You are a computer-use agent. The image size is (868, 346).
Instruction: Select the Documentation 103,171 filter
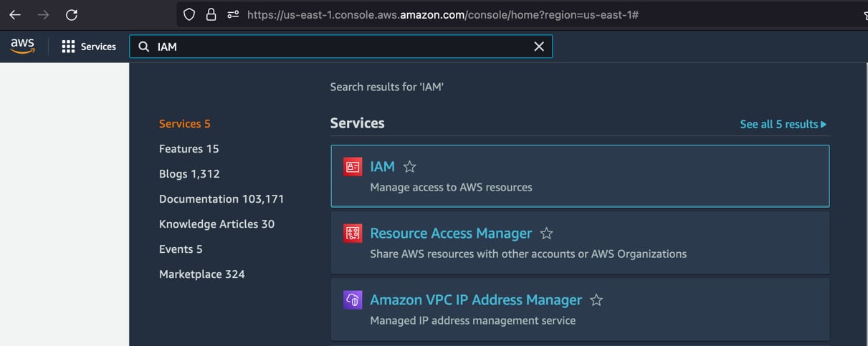coord(221,199)
